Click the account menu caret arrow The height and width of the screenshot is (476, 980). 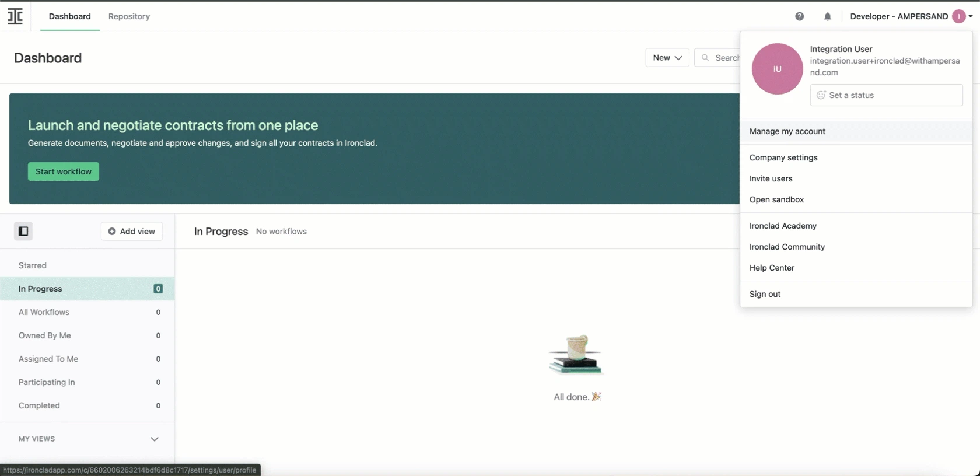coord(971,16)
